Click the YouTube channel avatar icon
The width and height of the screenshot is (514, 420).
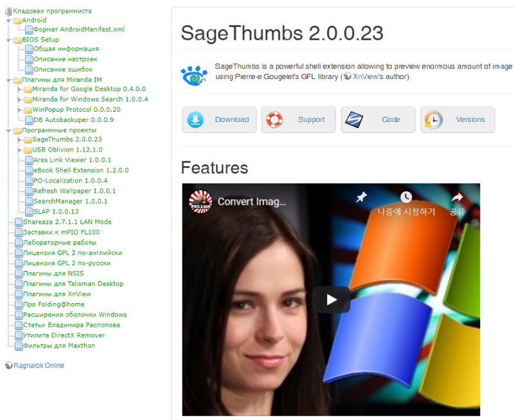coord(200,202)
